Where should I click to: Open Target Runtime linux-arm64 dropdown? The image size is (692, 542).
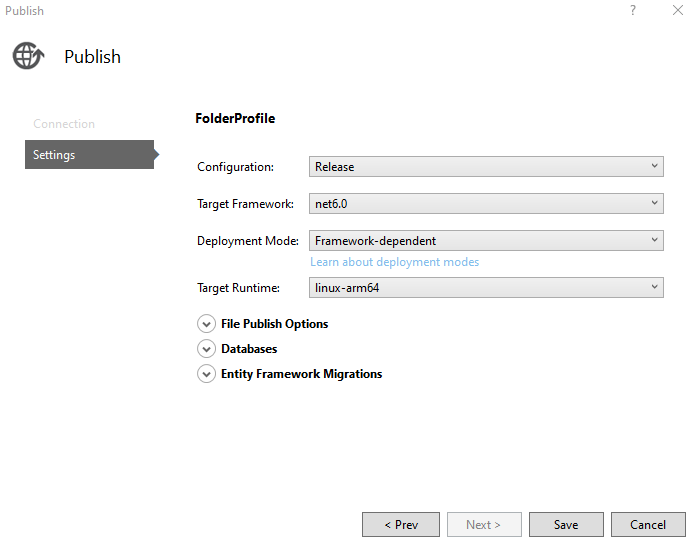(486, 288)
